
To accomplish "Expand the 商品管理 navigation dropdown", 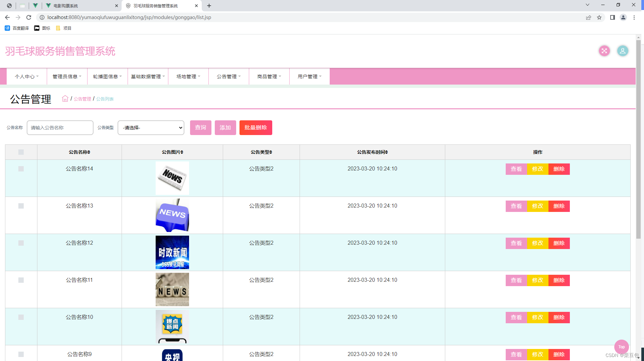I will tap(269, 77).
